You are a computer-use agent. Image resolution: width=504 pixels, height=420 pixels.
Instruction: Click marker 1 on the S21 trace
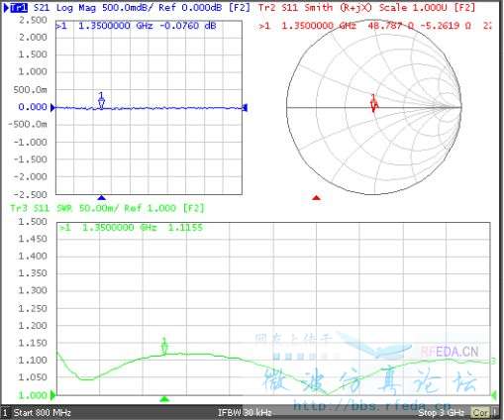pos(101,101)
